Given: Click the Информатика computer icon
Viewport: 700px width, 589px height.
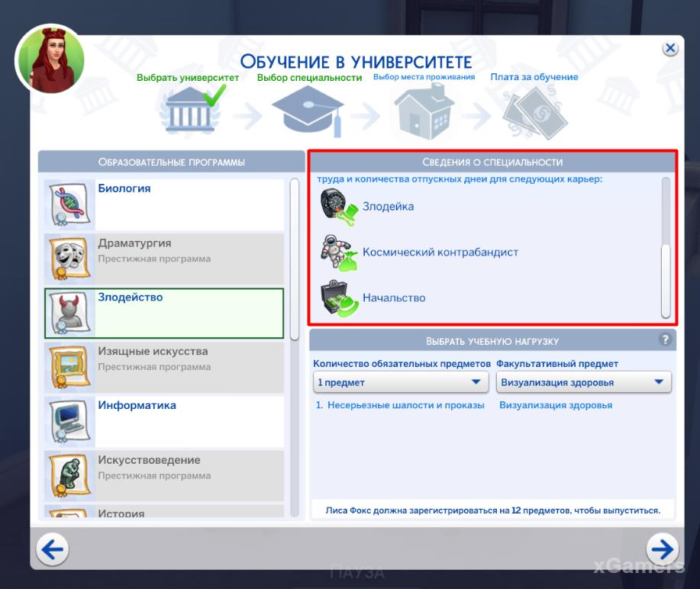Looking at the screenshot, I should point(69,422).
